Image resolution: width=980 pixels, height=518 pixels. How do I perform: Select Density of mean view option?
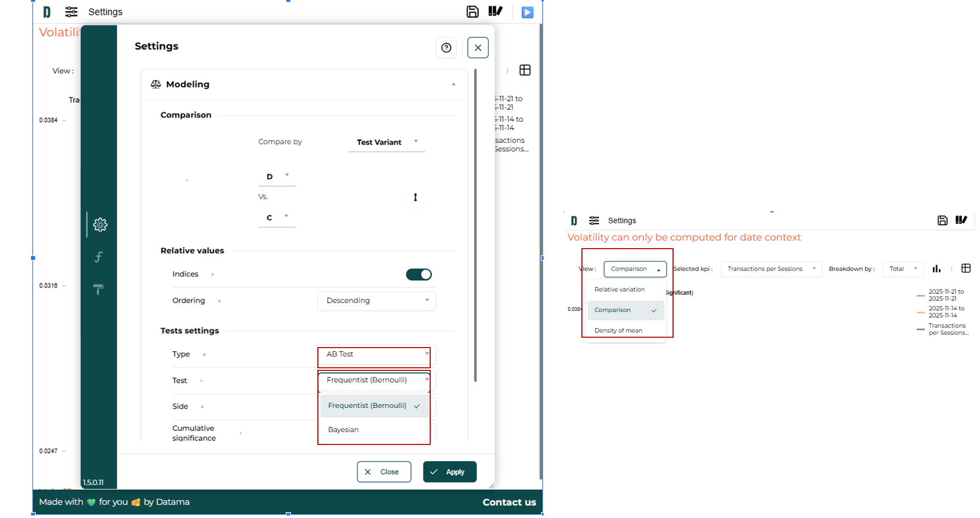(x=618, y=330)
